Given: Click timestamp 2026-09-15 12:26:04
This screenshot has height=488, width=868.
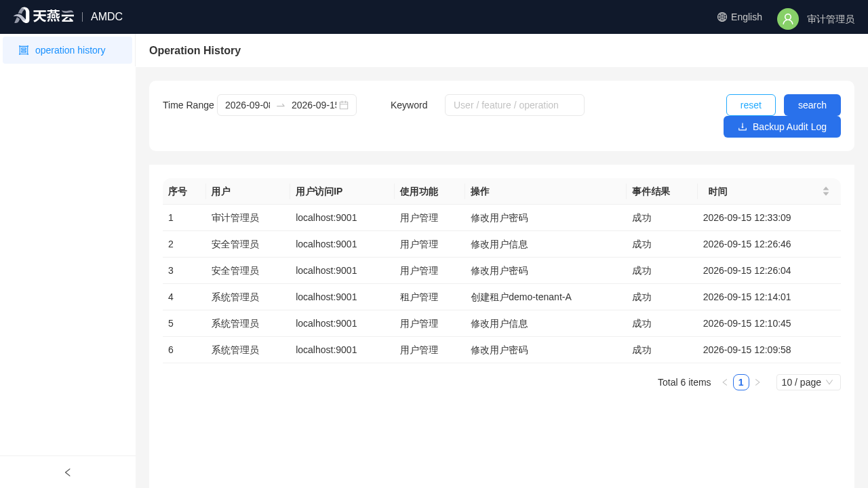Looking at the screenshot, I should 747,270.
